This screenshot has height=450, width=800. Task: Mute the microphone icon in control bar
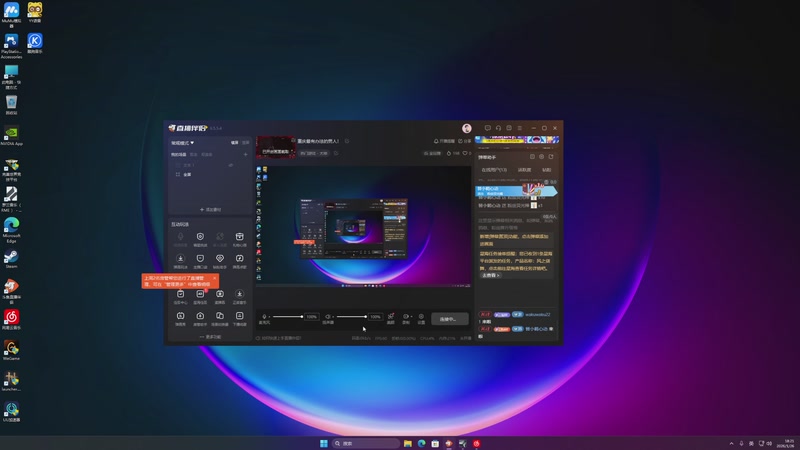click(x=264, y=316)
